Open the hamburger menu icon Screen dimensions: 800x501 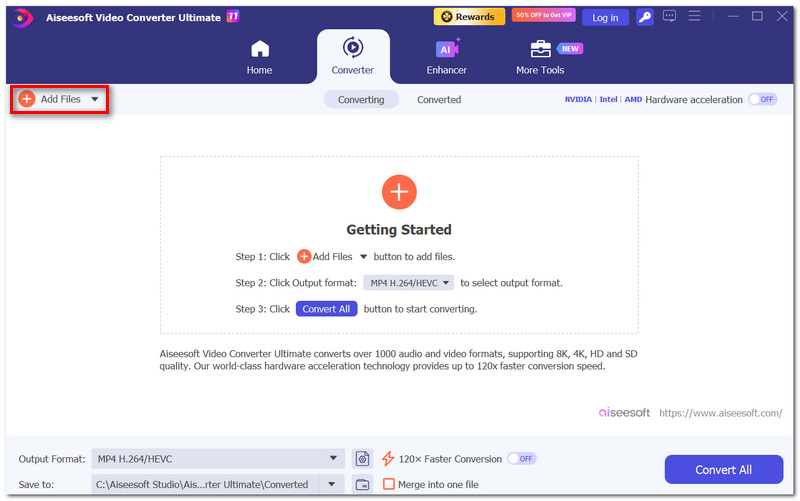click(694, 16)
